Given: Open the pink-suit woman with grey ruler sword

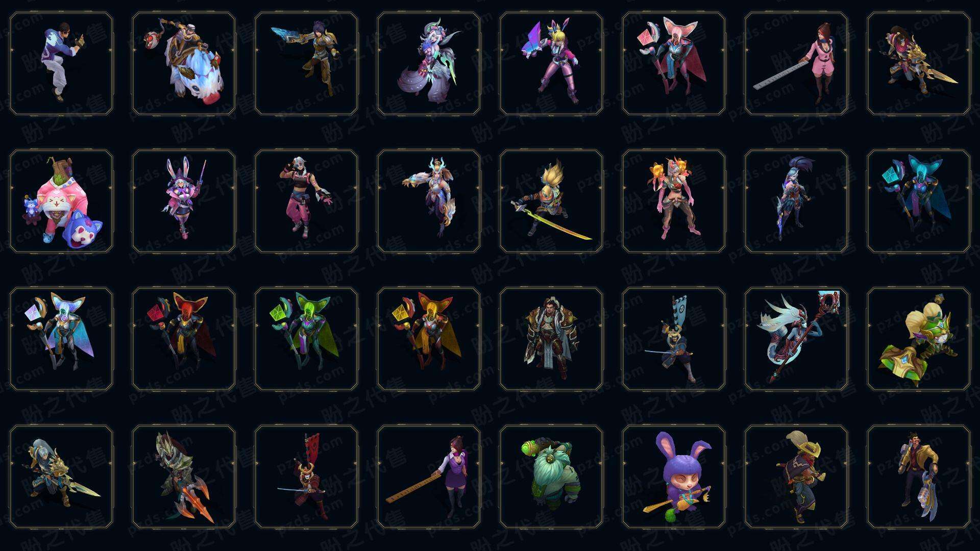Looking at the screenshot, I should pos(796,64).
